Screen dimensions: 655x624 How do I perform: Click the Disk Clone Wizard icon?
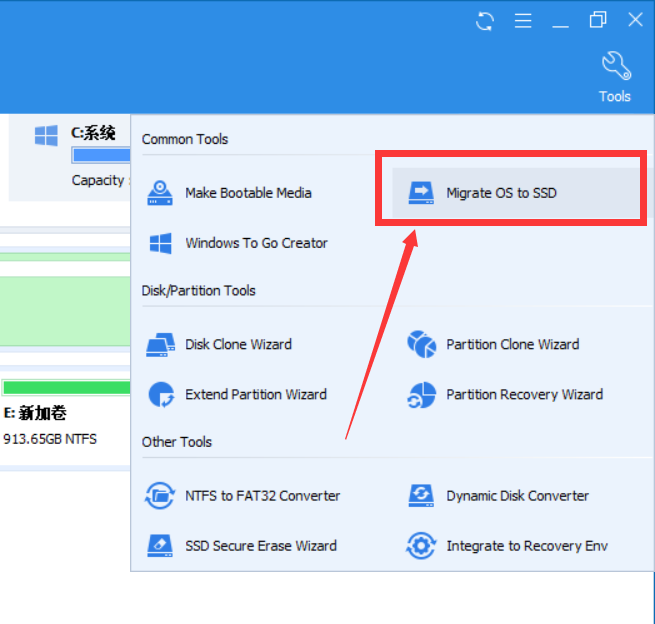click(160, 345)
